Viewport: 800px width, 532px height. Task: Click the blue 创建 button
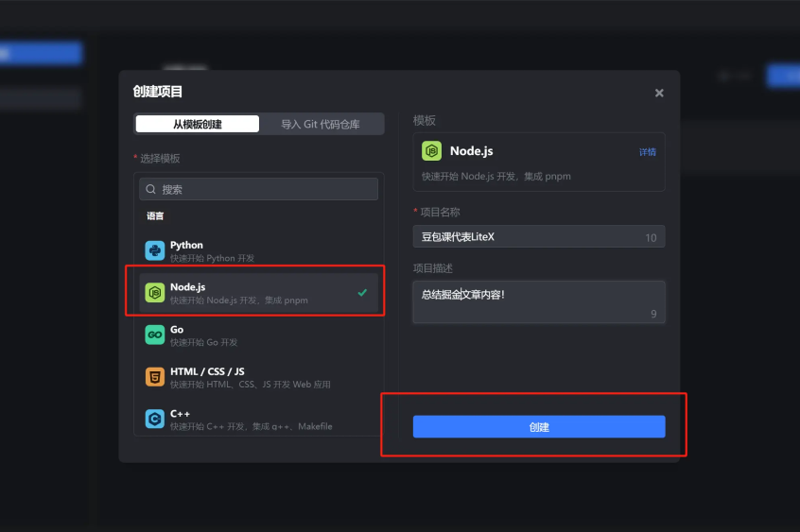point(539,426)
